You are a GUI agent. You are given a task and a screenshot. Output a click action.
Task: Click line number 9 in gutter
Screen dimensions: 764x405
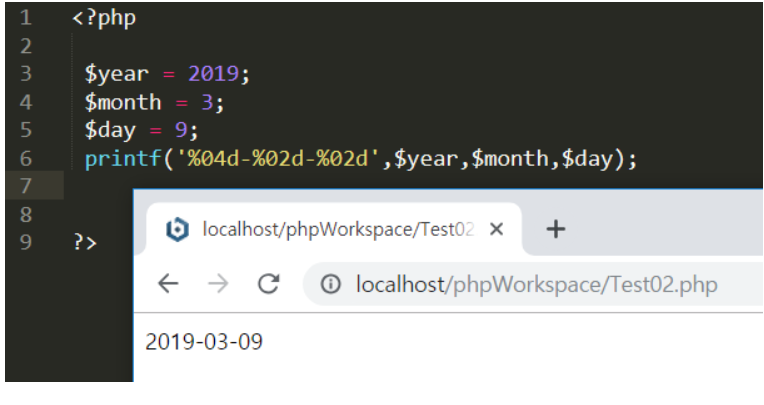tap(25, 242)
